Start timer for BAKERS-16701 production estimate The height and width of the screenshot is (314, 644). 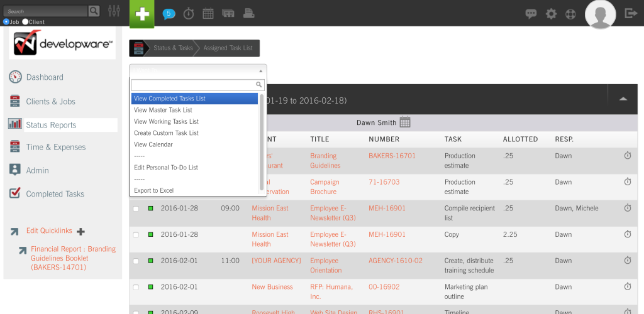click(628, 156)
